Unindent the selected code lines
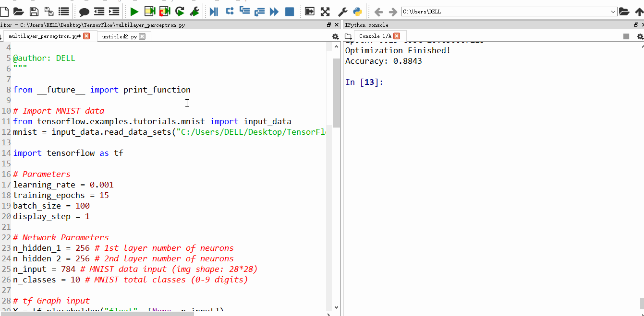 [99, 12]
